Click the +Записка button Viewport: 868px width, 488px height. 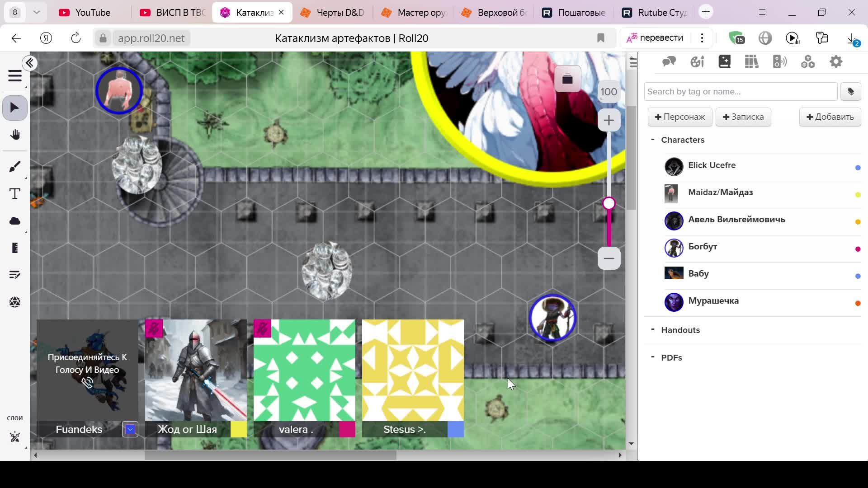tap(743, 117)
